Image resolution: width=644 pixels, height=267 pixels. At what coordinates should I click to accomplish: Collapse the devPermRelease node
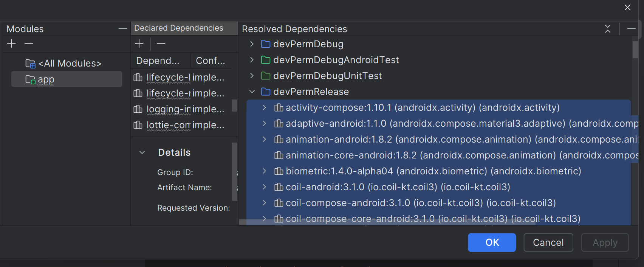[x=252, y=92]
